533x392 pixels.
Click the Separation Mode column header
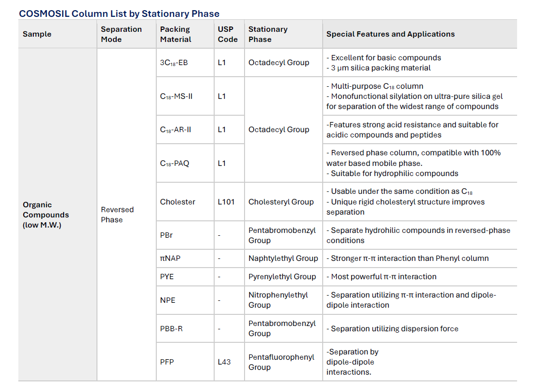click(121, 34)
